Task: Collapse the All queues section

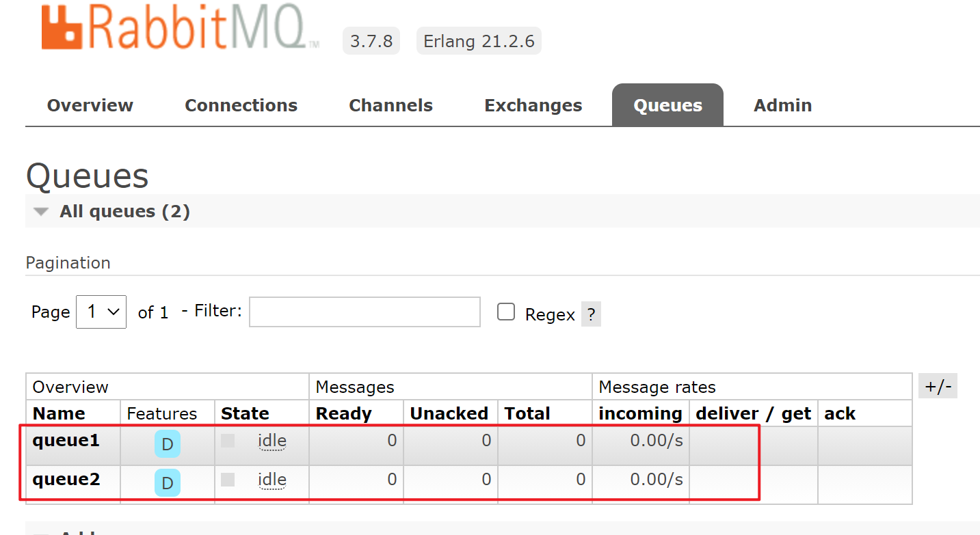Action: pos(42,212)
